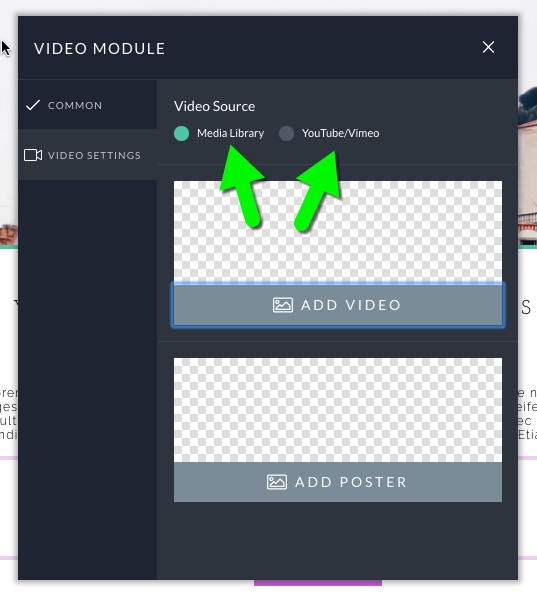
Task: Click the 'VIDEO MODULE' title text
Action: pyautogui.click(x=99, y=49)
